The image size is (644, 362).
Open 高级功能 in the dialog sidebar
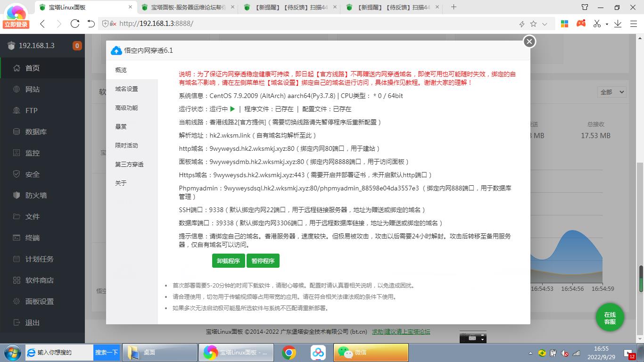(132, 107)
